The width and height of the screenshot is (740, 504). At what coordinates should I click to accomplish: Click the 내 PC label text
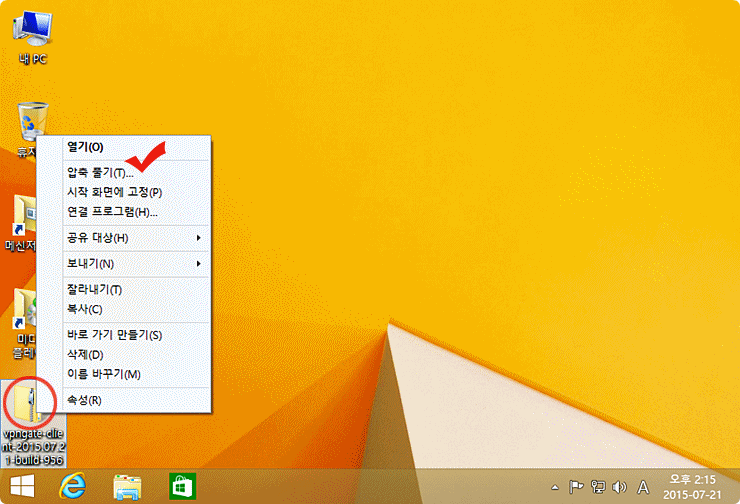point(33,59)
